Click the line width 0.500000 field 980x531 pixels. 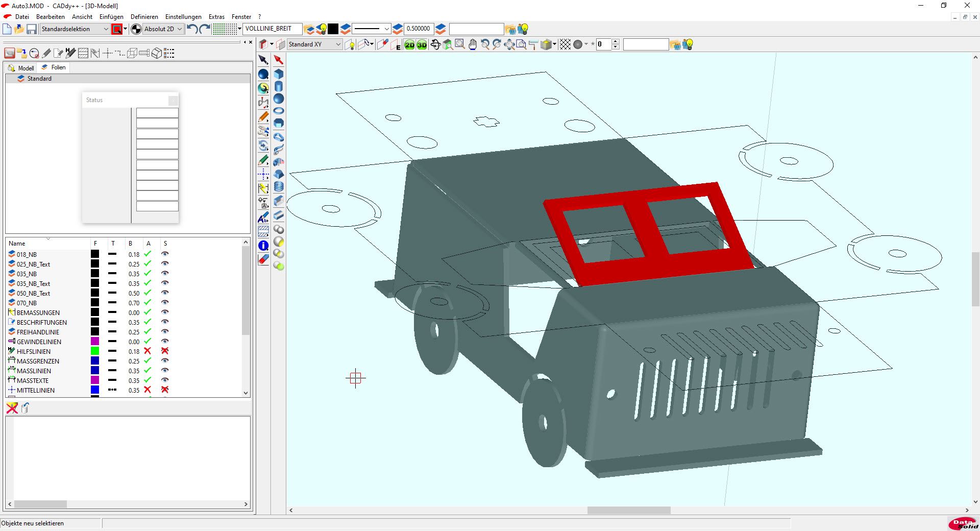pyautogui.click(x=419, y=29)
